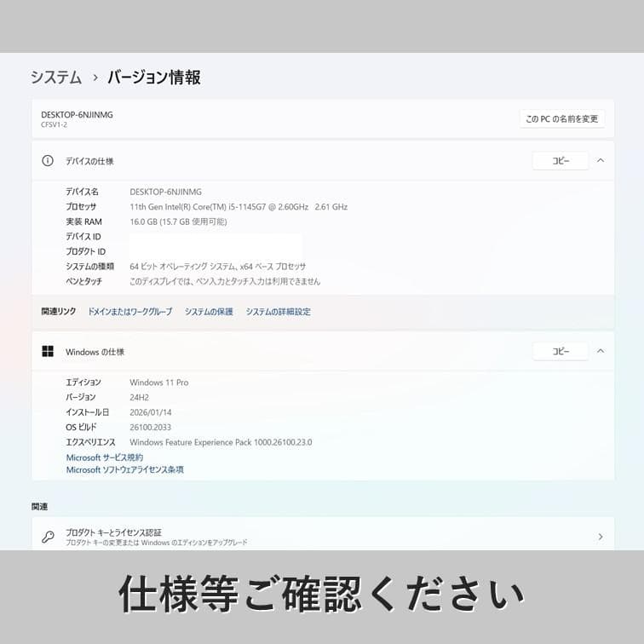Image resolution: width=644 pixels, height=644 pixels.
Task: Select the 64 ビット system type value
Action: tap(218, 267)
